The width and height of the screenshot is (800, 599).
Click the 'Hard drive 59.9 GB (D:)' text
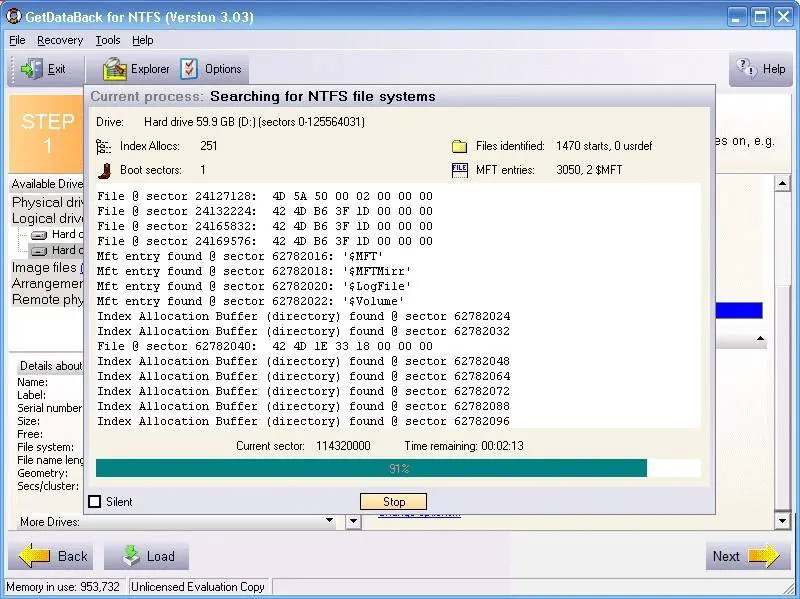click(254, 122)
